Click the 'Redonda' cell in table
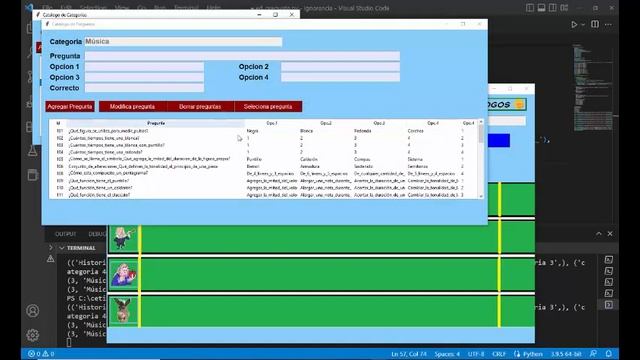640x360 pixels. (x=362, y=131)
